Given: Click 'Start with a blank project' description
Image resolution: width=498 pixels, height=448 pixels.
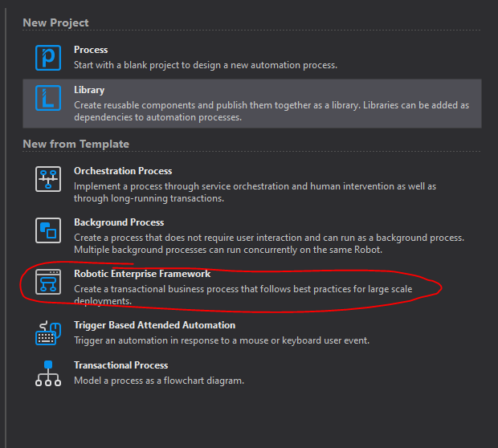Looking at the screenshot, I should coord(206,65).
